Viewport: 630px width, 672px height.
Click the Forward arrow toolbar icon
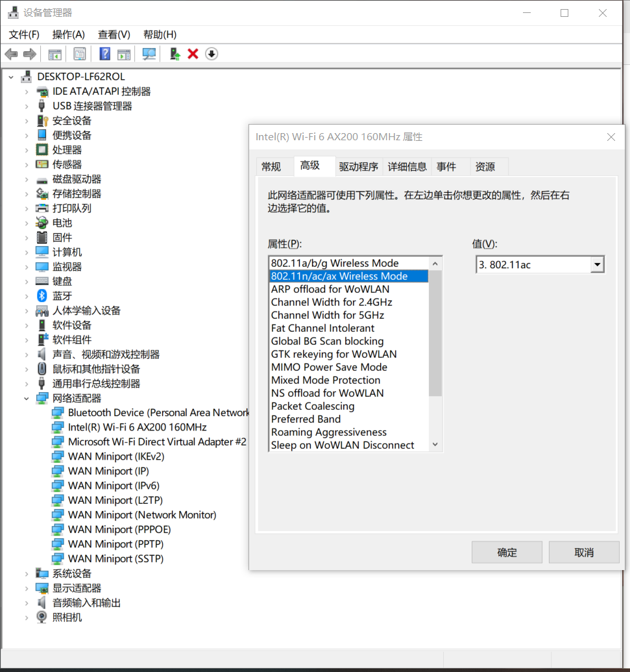pyautogui.click(x=30, y=54)
